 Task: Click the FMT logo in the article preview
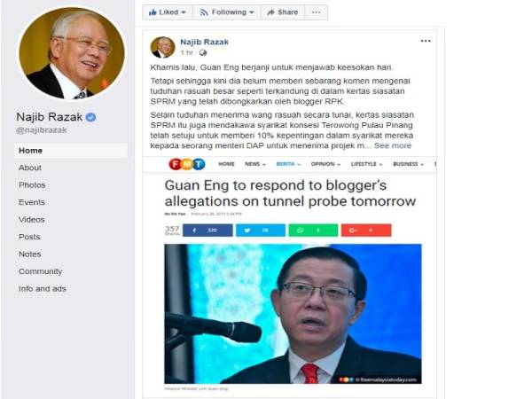(x=187, y=164)
